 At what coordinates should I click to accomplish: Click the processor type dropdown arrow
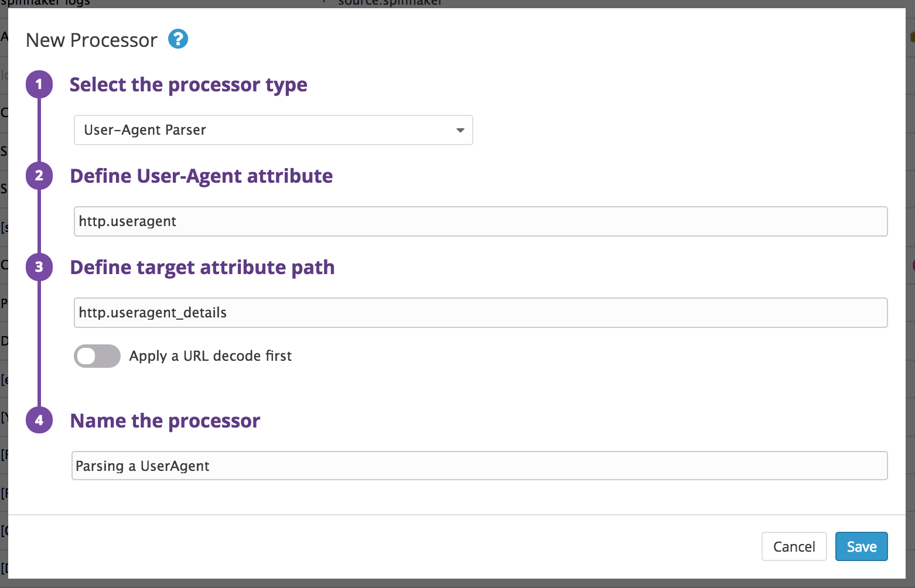pos(460,130)
